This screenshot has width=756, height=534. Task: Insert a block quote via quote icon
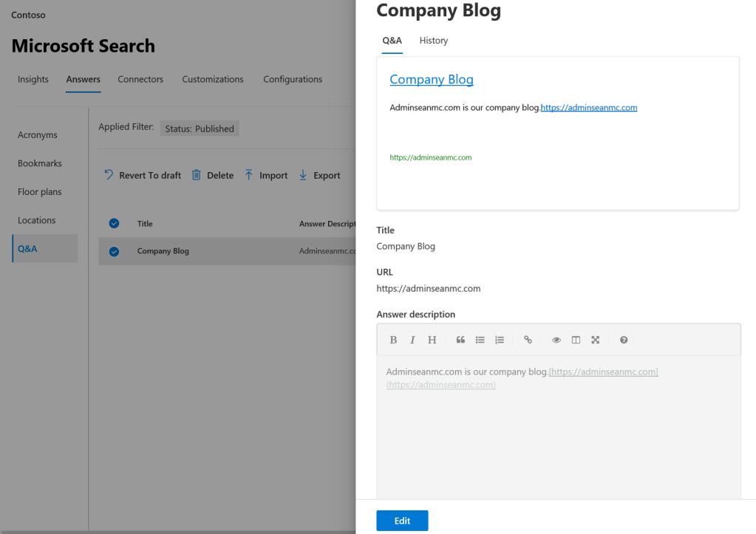(x=460, y=340)
